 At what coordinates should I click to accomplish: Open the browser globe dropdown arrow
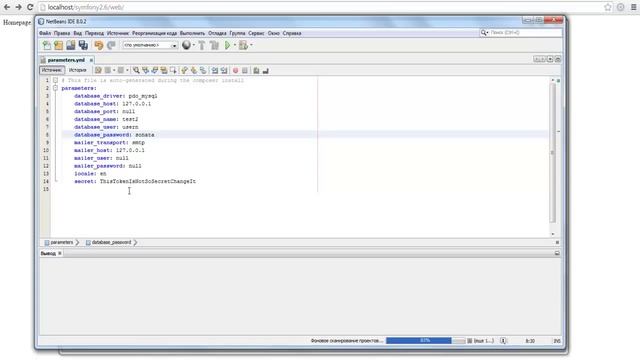coord(193,45)
